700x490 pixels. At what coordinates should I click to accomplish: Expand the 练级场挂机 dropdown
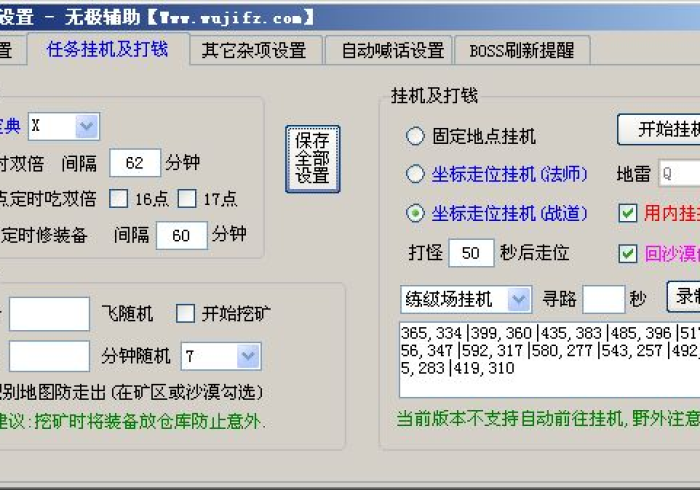click(x=519, y=299)
